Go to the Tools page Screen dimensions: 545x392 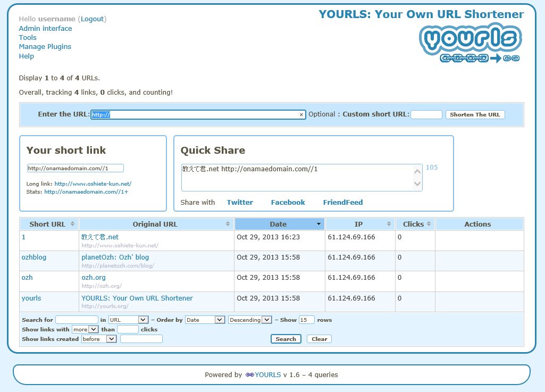(28, 38)
